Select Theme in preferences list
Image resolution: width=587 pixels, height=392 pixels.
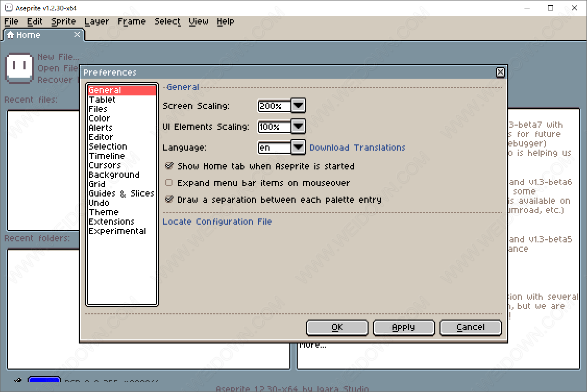click(121, 212)
